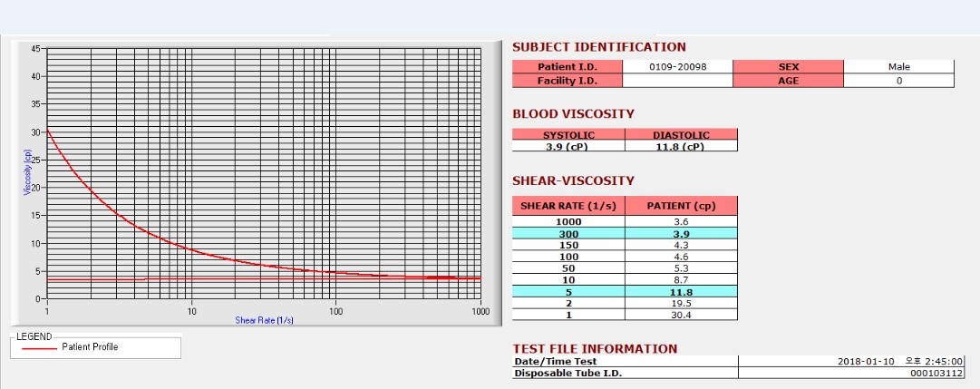
Task: Select the SYSTOLIC 3.9 (cP) value
Action: coord(568,146)
